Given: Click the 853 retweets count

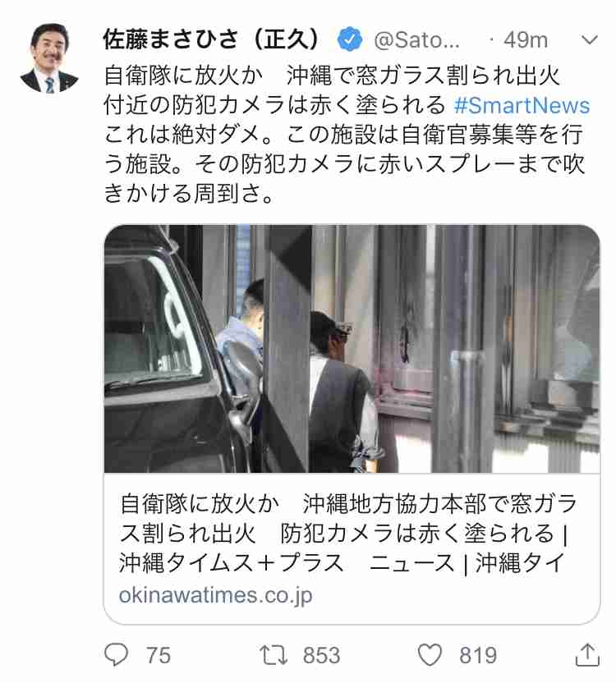Looking at the screenshot, I should [321, 656].
